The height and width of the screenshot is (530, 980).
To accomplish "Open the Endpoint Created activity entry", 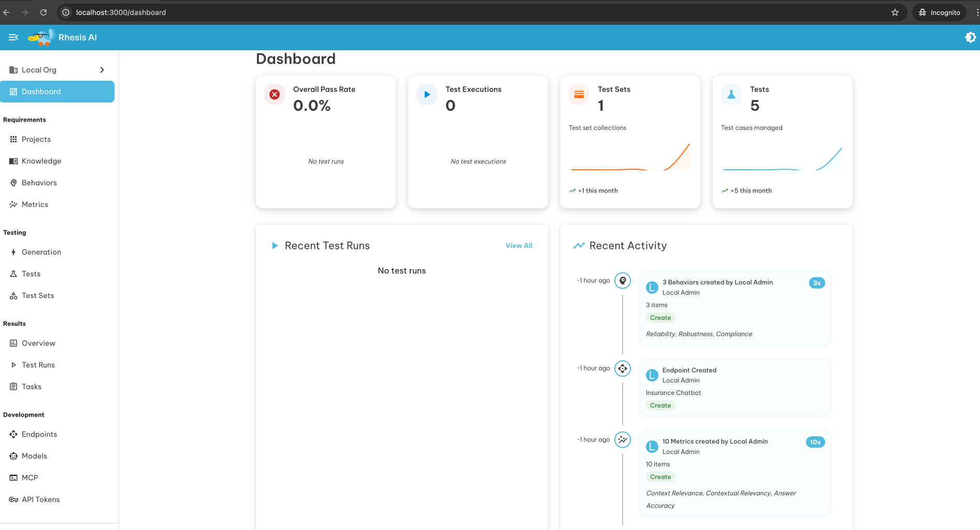I will point(734,387).
